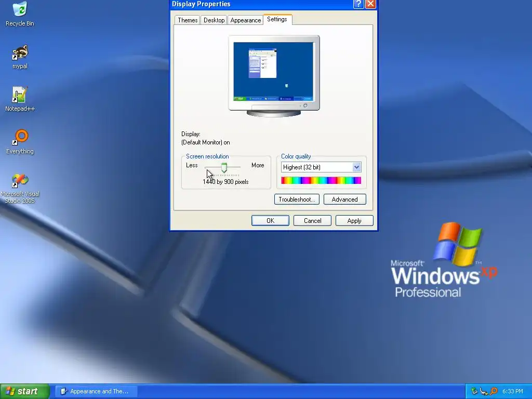The image size is (532, 399).
Task: Click the help question mark button in title bar
Action: click(358, 4)
